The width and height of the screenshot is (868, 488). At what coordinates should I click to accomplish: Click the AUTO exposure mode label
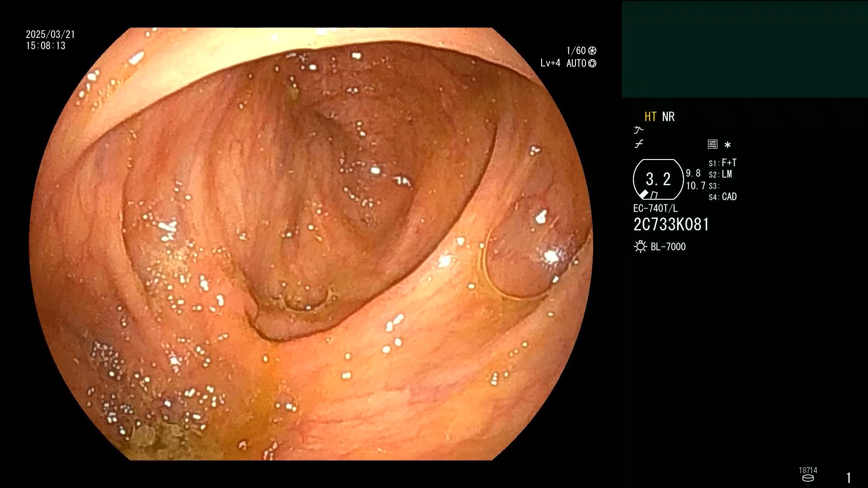(576, 63)
